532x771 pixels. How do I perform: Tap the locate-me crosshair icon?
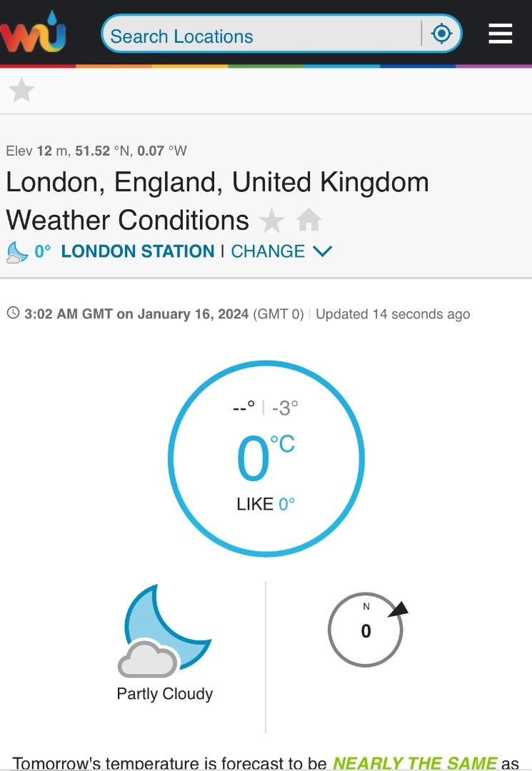[x=442, y=34]
